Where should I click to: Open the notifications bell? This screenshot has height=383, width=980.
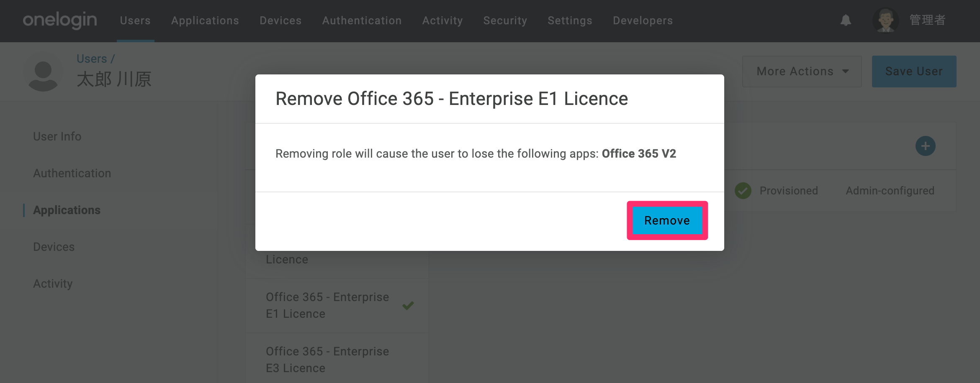click(x=846, y=20)
